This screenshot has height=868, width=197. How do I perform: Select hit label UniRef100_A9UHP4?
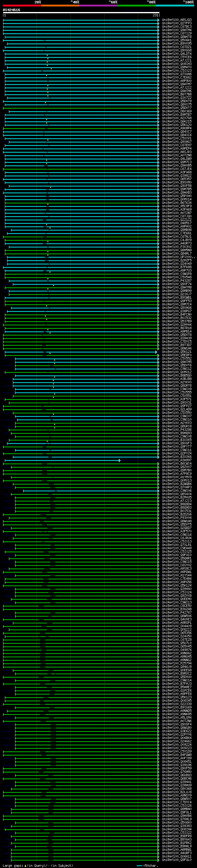[x=177, y=128]
